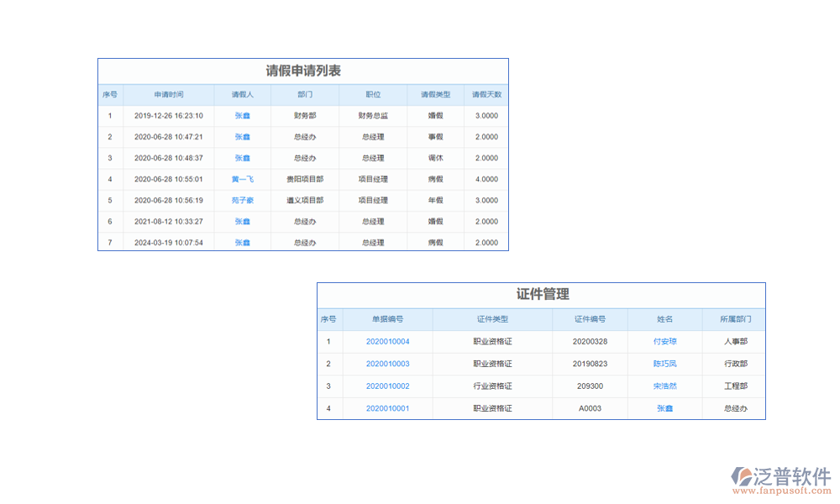
Task: Click the name 陈巧凤 in 证件管理
Action: pyautogui.click(x=664, y=364)
